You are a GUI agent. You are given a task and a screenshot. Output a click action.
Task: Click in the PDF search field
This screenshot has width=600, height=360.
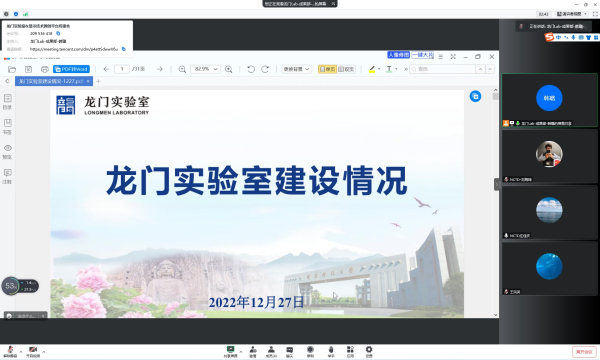pyautogui.click(x=443, y=69)
